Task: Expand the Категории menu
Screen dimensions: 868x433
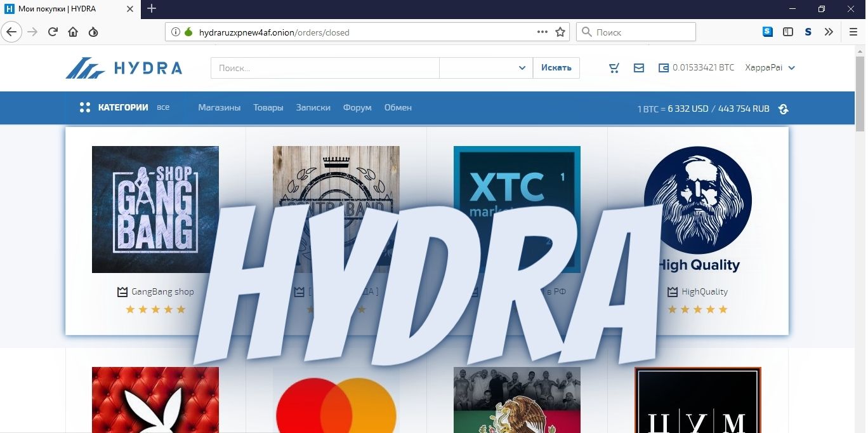Action: (115, 108)
